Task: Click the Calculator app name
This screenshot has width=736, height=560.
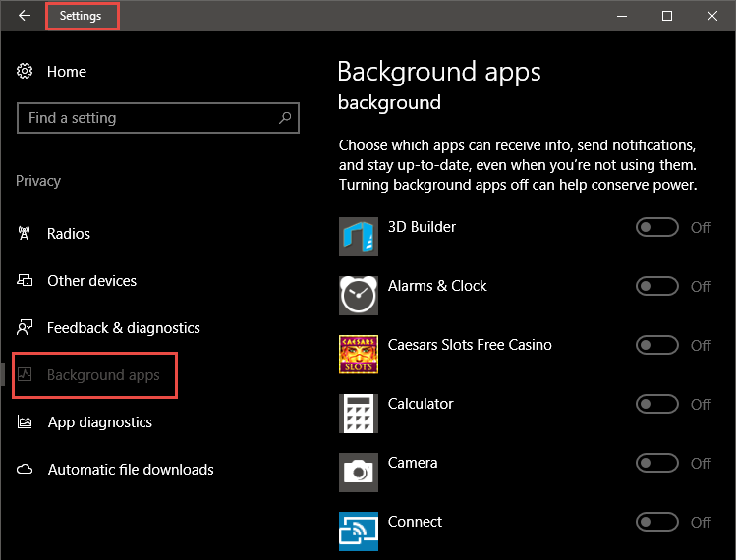Action: (x=421, y=404)
